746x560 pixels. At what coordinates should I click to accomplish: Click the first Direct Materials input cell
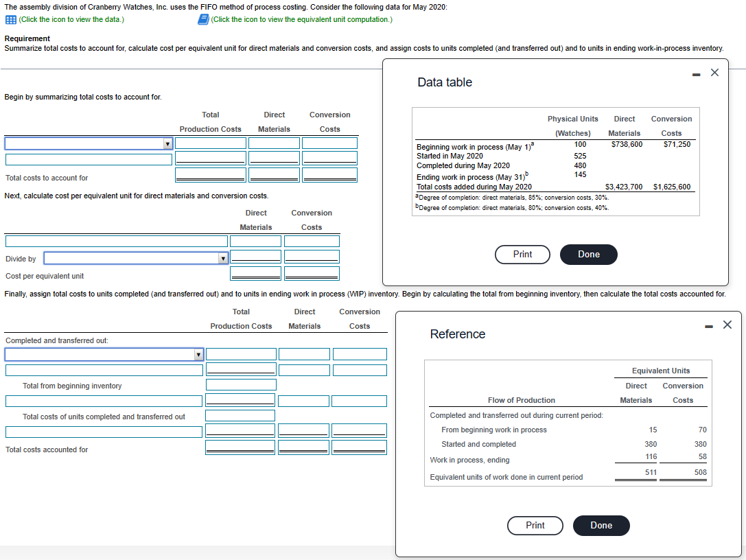(274, 142)
